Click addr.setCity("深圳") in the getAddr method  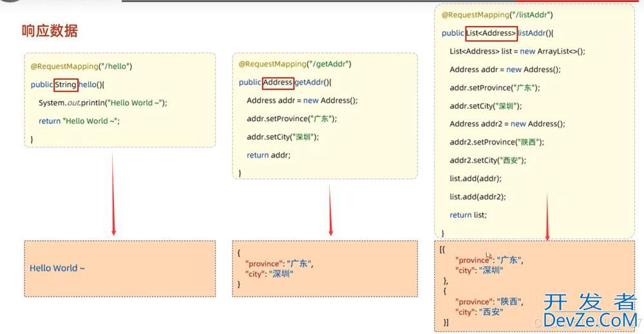[283, 137]
